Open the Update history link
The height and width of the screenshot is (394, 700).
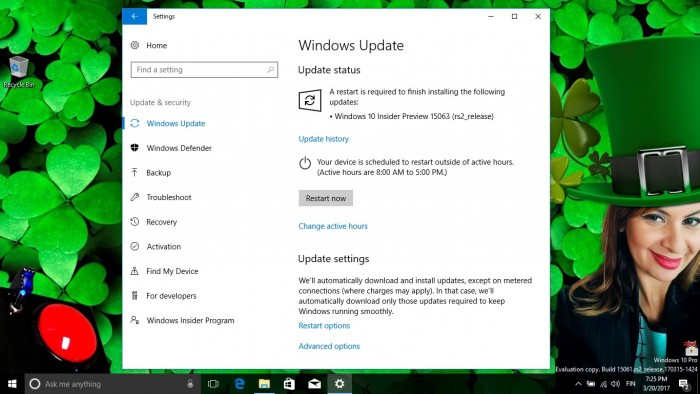click(x=324, y=139)
